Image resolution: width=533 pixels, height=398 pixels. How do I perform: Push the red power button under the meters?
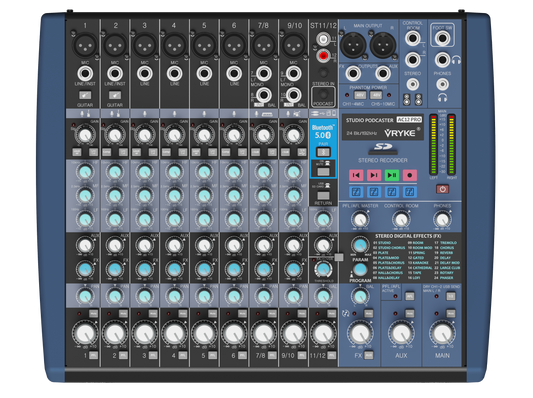[442, 189]
